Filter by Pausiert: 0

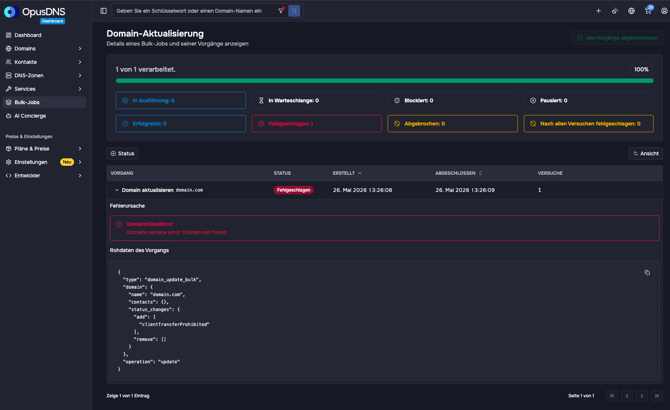(x=588, y=100)
